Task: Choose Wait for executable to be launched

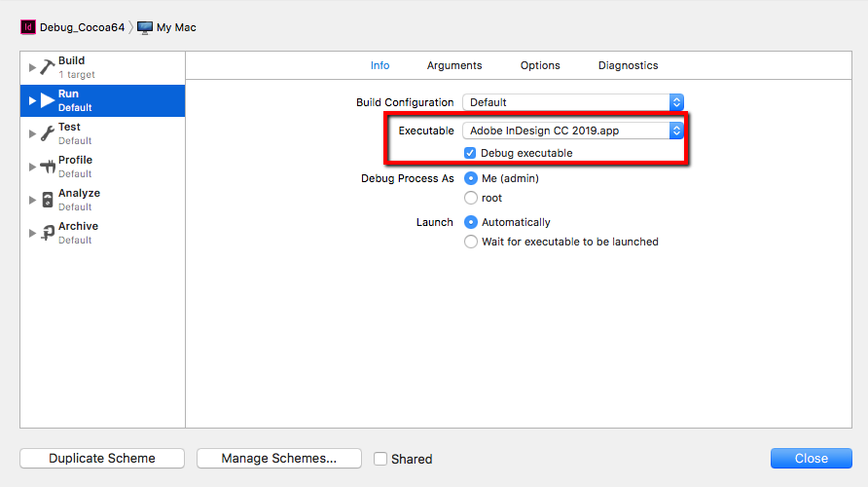Action: 471,242
